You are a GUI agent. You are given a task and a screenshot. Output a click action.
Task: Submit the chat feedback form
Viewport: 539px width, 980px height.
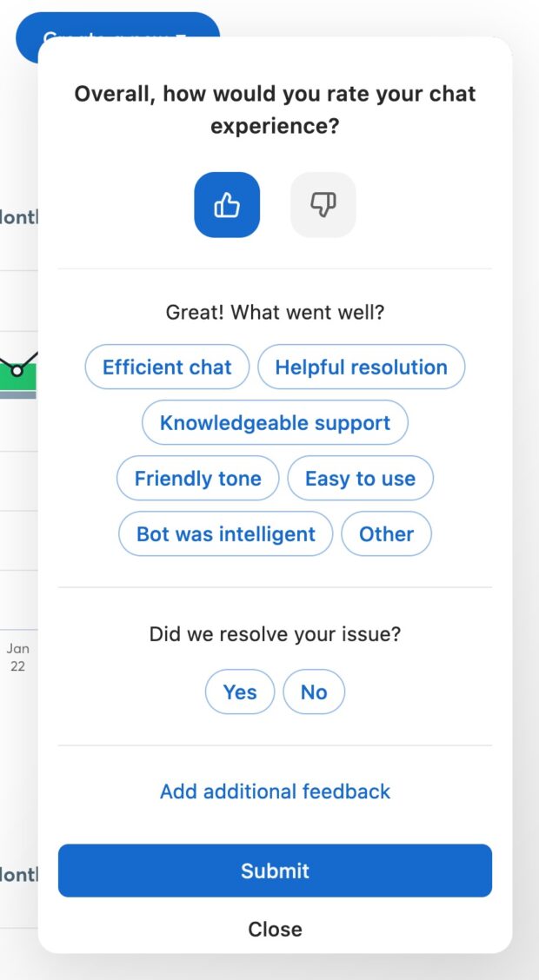point(275,871)
